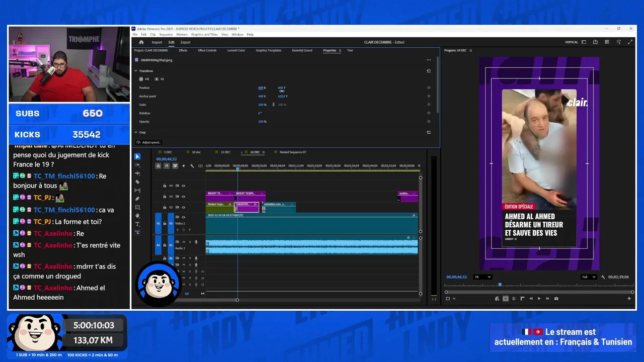Add a marker in the timeline header

pos(183,166)
